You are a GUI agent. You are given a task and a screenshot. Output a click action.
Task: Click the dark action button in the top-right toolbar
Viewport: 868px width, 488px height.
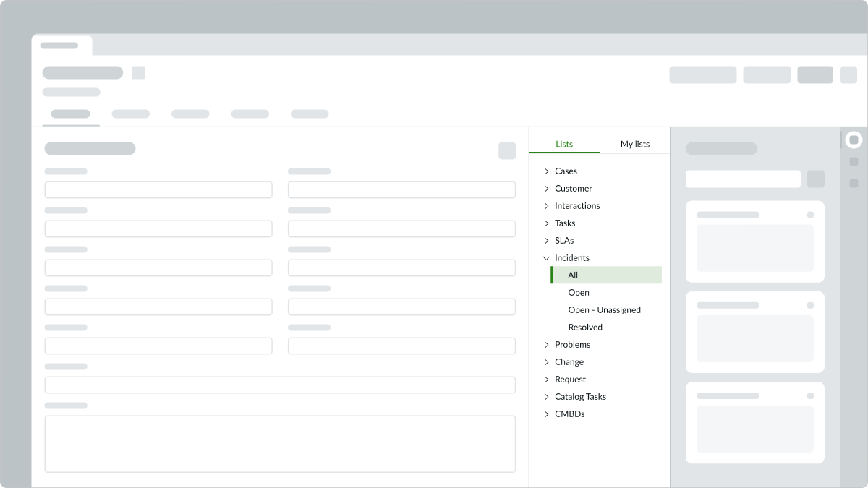click(x=815, y=74)
